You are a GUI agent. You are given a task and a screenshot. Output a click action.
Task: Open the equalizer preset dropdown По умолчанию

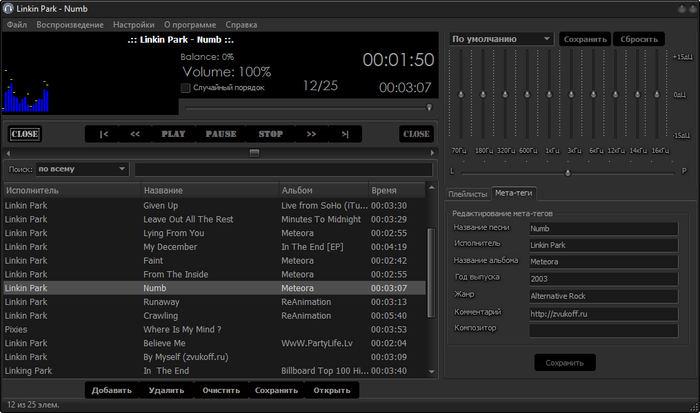pyautogui.click(x=500, y=39)
